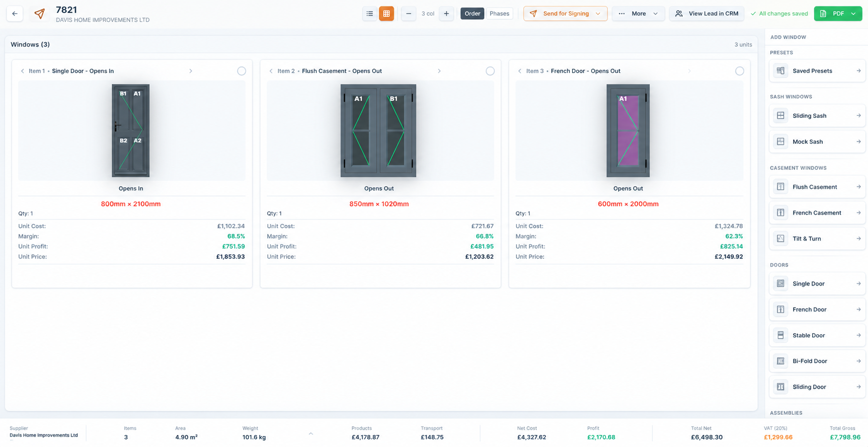Click previous arrow on Item 2 card
The image size is (868, 447).
pos(271,71)
